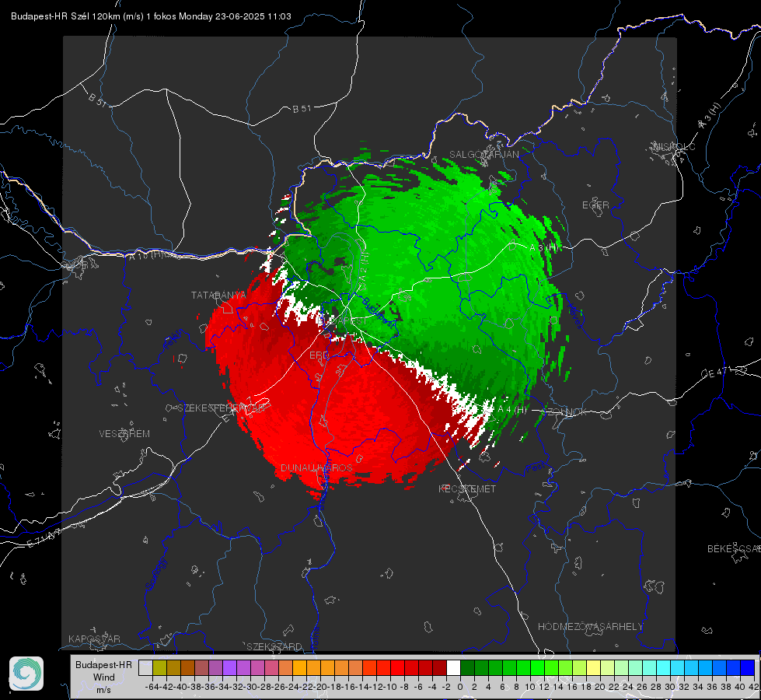Viewport: 761px width, 700px height.
Task: Select the EGER city label
Action: (595, 205)
